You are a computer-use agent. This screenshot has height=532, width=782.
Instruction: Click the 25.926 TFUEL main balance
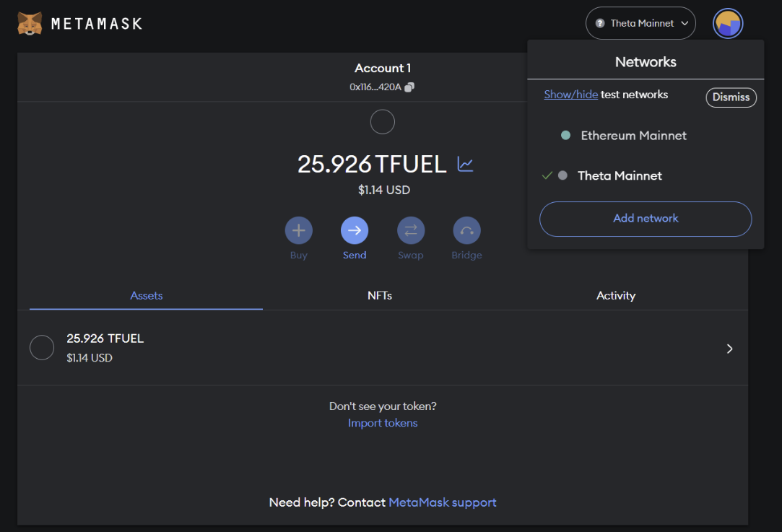tap(372, 164)
